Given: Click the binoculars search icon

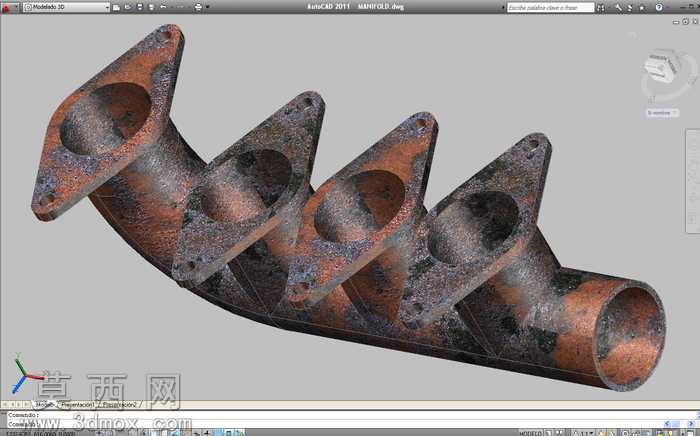Looking at the screenshot, I should [601, 7].
